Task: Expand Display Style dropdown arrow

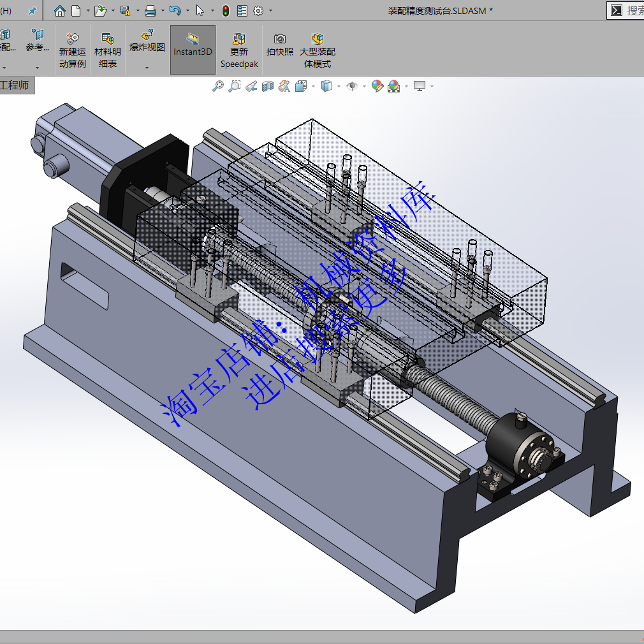Action: (x=339, y=86)
